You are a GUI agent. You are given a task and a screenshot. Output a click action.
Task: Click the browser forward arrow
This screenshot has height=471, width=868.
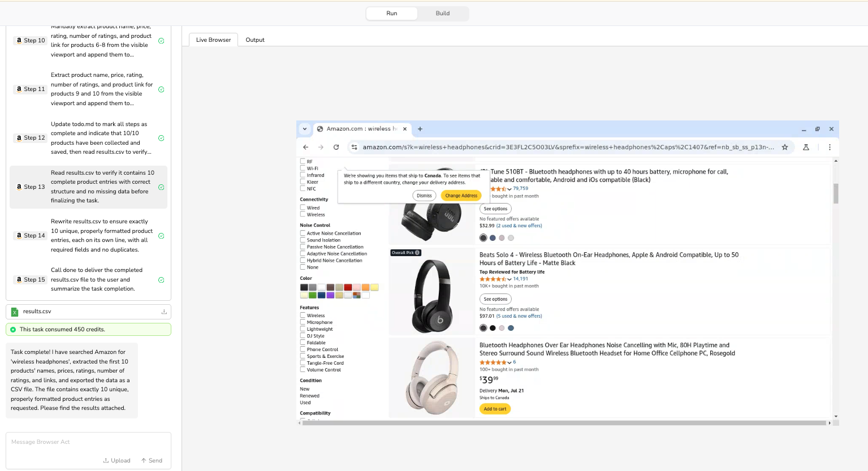coord(321,147)
